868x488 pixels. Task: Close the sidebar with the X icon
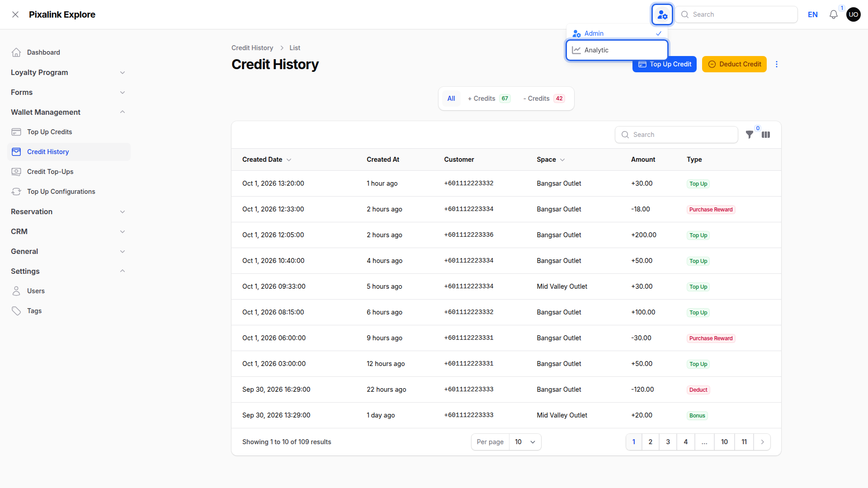[15, 14]
